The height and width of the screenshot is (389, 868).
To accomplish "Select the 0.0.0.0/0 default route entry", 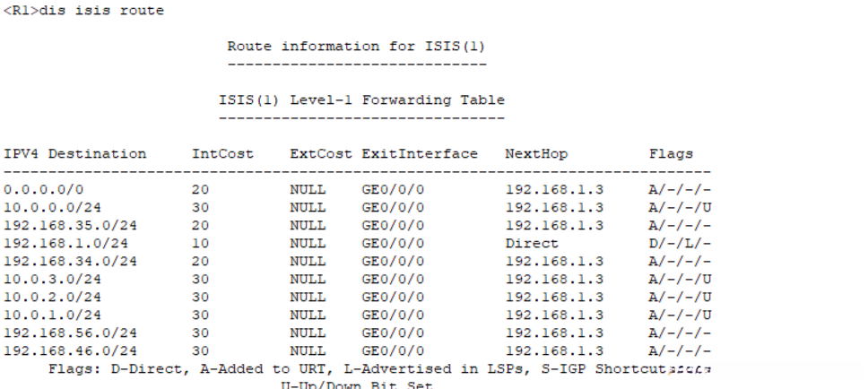I will (x=44, y=190).
